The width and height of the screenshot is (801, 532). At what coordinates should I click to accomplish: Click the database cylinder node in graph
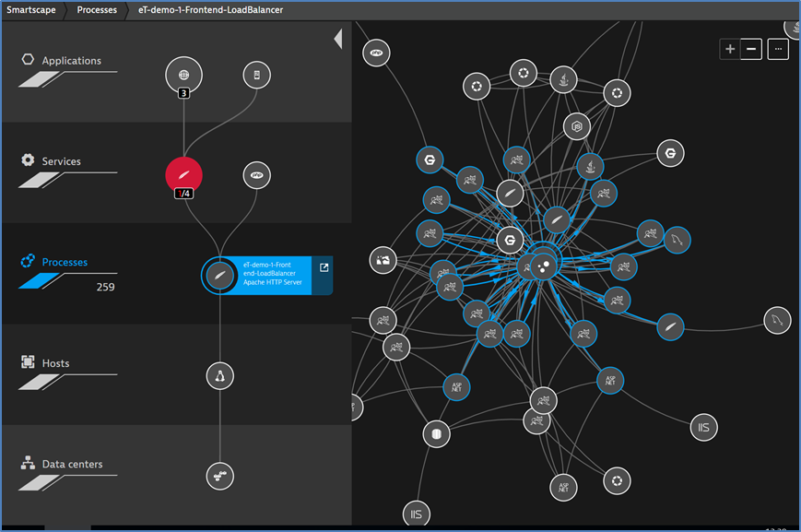[436, 434]
